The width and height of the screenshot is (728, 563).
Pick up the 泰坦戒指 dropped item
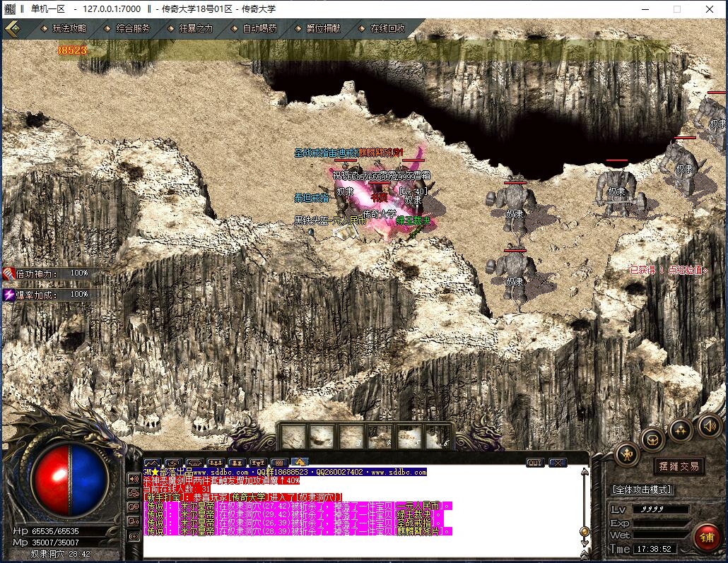pyautogui.click(x=312, y=198)
